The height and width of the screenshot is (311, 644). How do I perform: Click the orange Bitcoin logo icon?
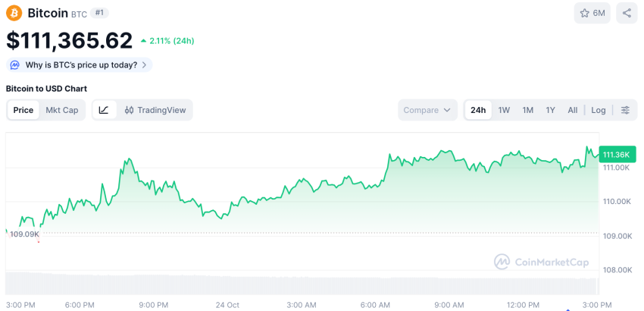(14, 13)
